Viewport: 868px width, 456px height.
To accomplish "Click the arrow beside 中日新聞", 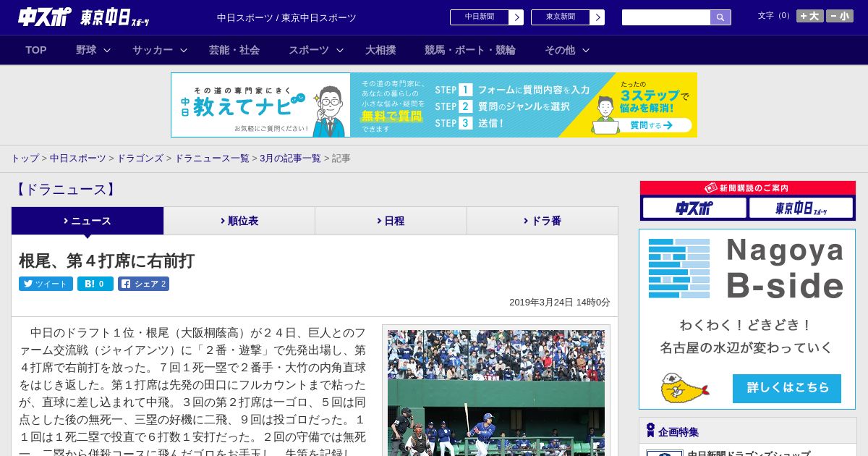I will coord(516,17).
